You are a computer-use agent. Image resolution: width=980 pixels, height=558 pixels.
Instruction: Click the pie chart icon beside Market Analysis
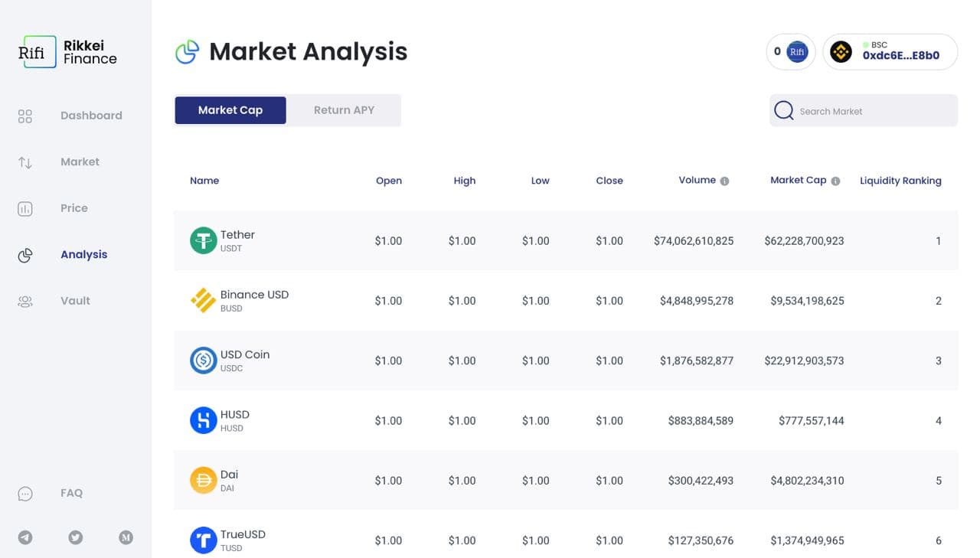[188, 52]
